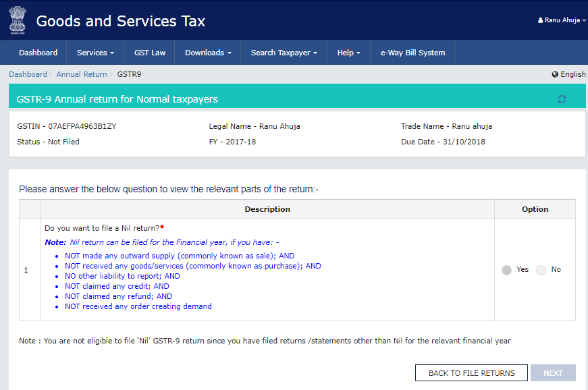Screen dimensions: 588x390
Task: Click the not-eligible Nil GSTR-9 note
Action: pos(265,341)
